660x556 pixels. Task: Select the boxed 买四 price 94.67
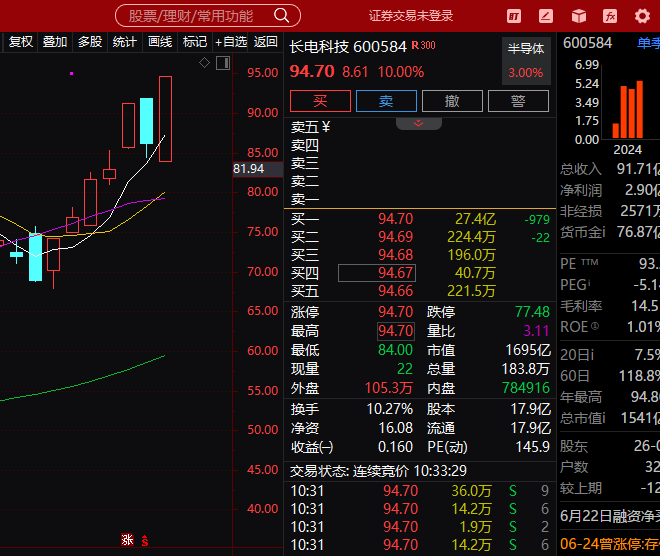tap(377, 273)
